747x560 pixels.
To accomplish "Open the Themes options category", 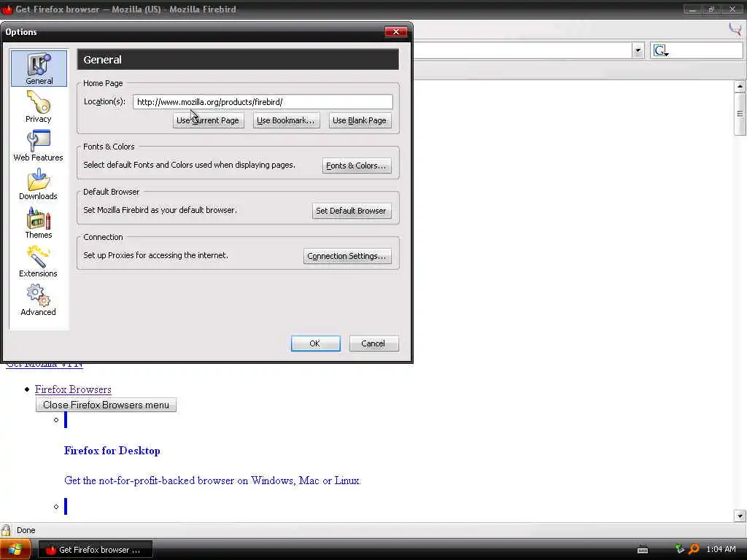I will click(x=38, y=223).
